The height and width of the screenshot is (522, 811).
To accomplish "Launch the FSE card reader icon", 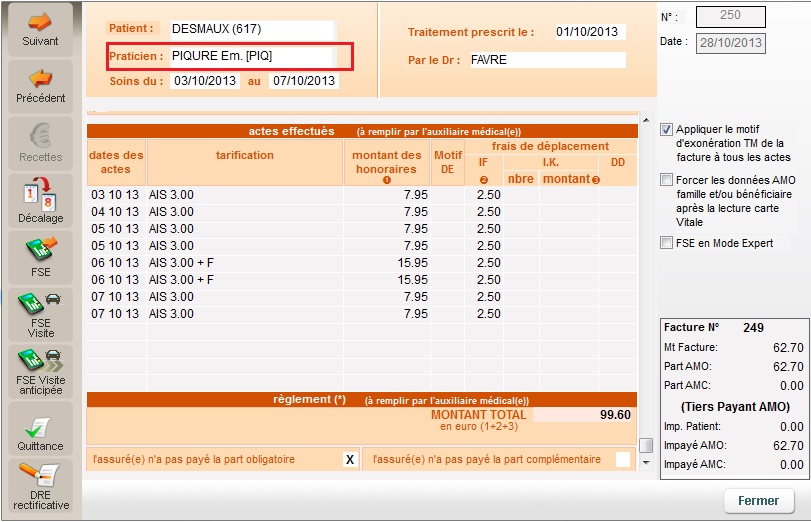I will click(x=40, y=250).
